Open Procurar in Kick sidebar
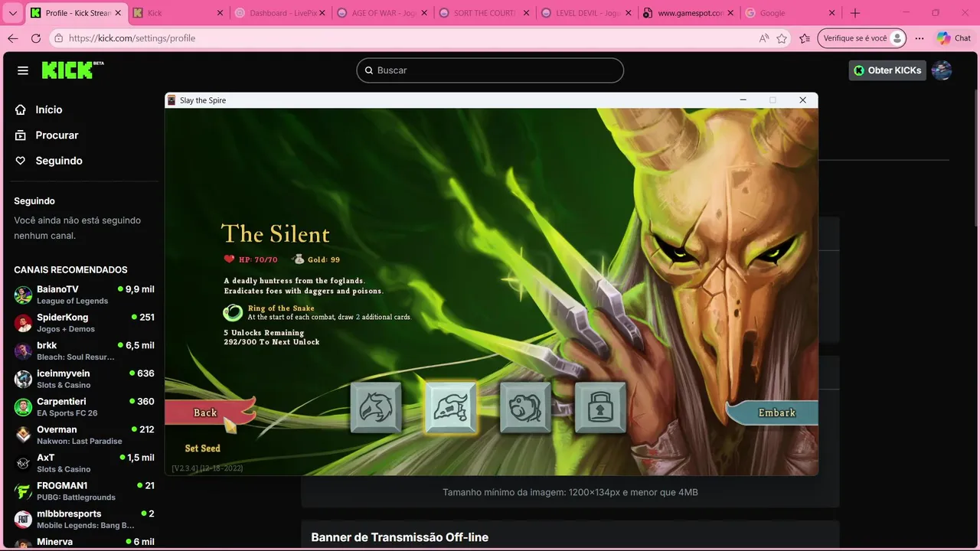980x551 pixels. (x=47, y=135)
